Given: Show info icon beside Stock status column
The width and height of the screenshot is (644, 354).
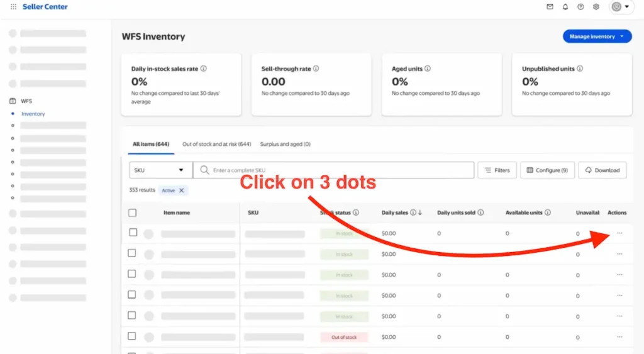Looking at the screenshot, I should (x=356, y=213).
